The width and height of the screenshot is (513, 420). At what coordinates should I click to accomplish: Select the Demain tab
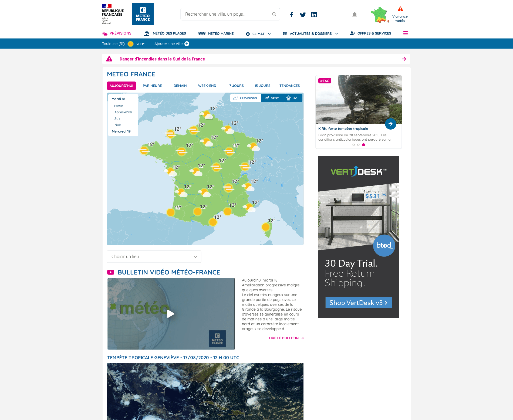point(180,86)
